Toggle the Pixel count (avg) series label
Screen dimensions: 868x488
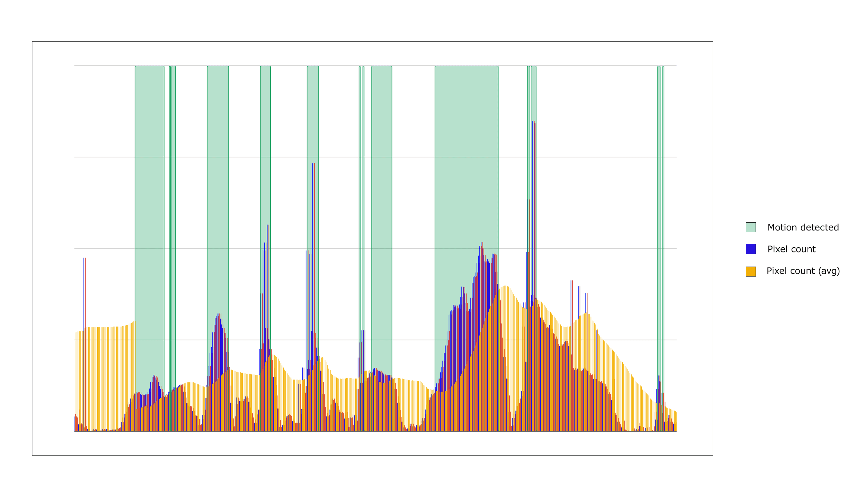click(803, 271)
